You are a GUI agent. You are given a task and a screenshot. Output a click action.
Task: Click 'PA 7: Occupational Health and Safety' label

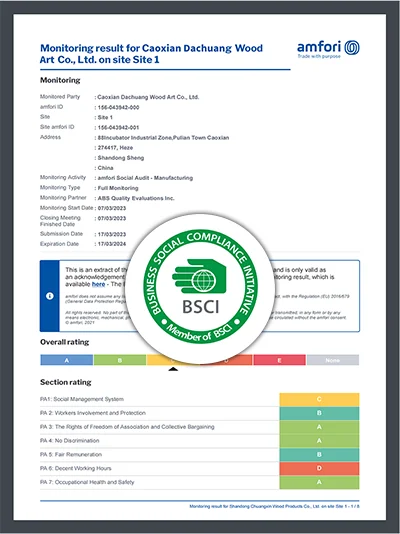87,482
